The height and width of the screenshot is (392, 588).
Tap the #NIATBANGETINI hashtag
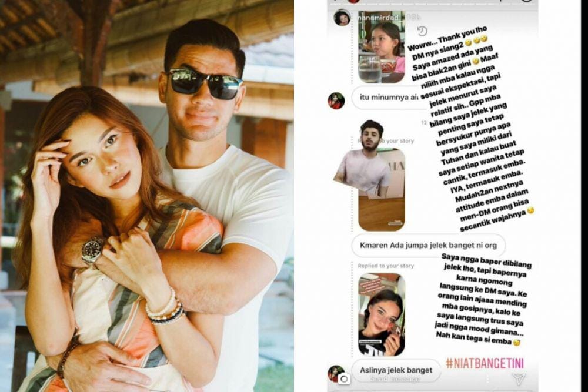(485, 363)
